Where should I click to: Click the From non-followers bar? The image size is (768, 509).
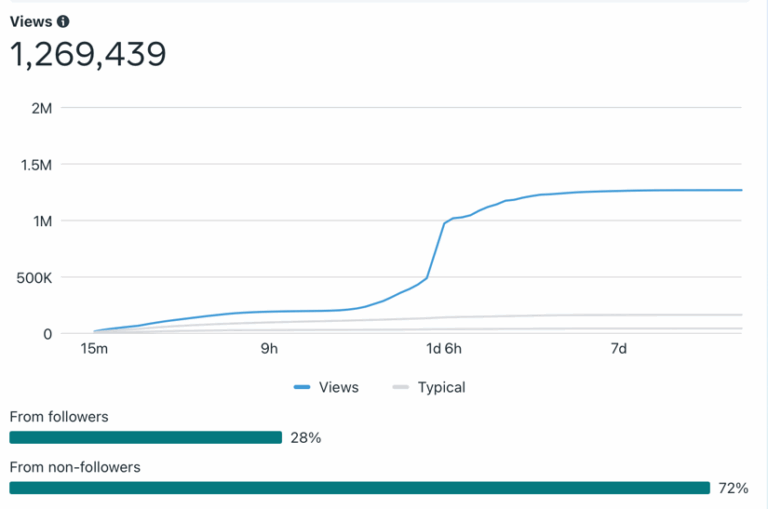click(360, 488)
